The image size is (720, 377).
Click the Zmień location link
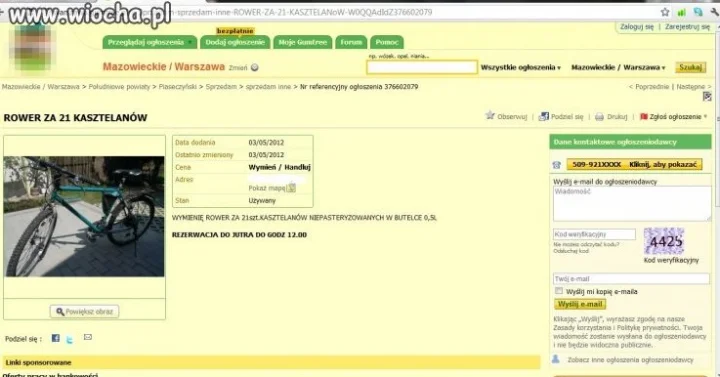click(x=238, y=68)
